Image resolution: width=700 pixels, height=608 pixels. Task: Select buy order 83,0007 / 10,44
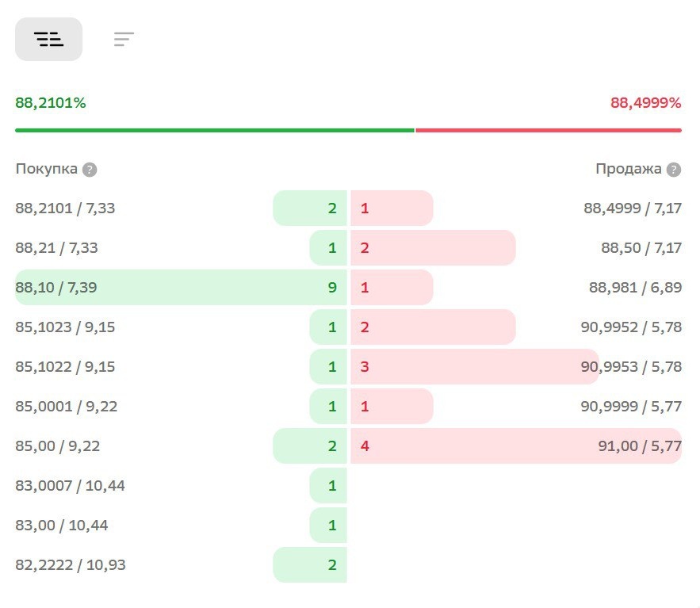[x=70, y=486]
